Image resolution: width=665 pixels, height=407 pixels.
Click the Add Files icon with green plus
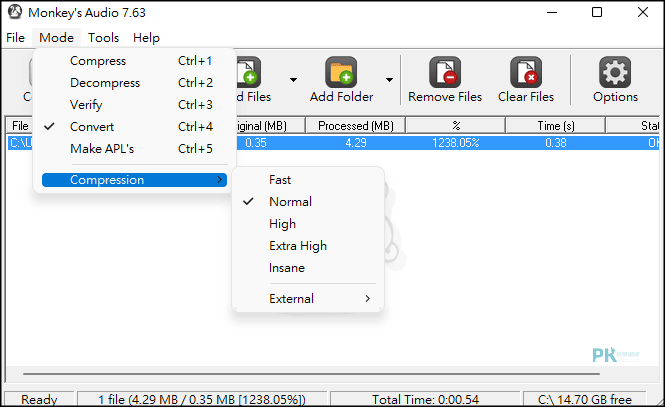[x=249, y=72]
